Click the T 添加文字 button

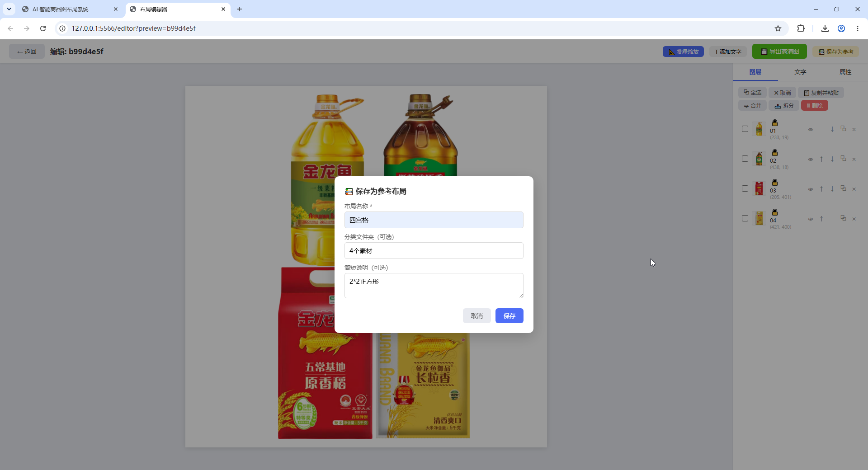728,52
